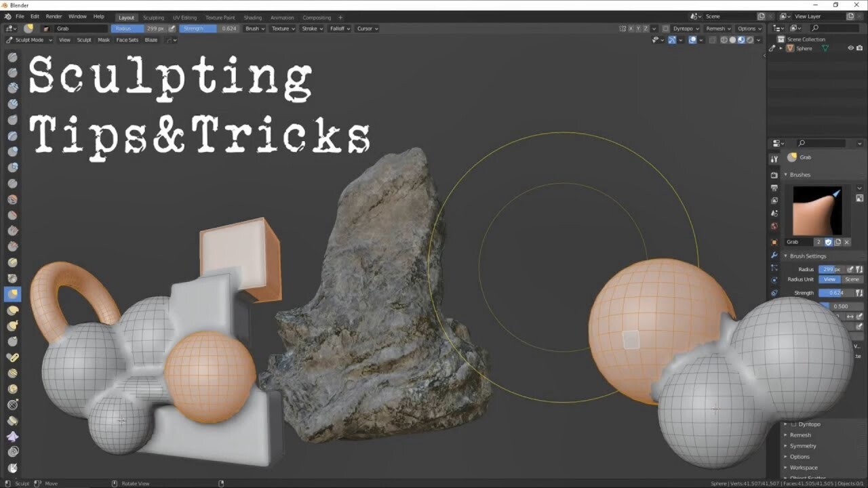Click the Face Sets menu in the header

pos(127,39)
